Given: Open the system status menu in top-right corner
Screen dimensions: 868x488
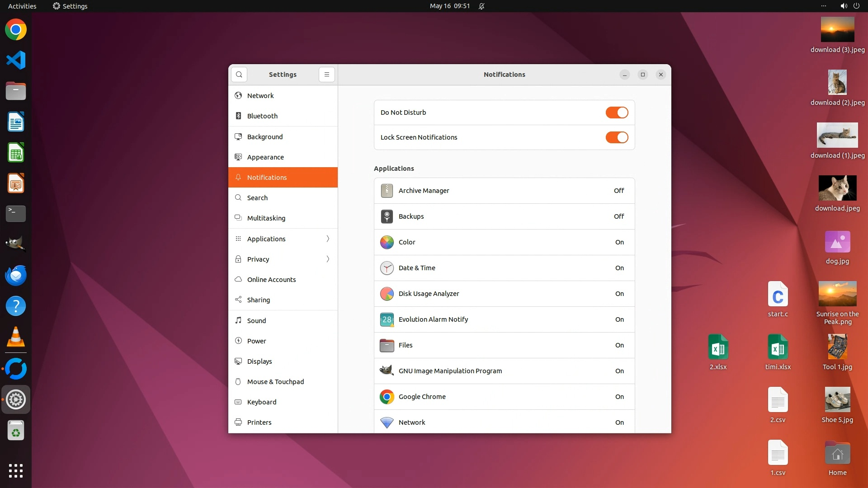Looking at the screenshot, I should click(849, 6).
